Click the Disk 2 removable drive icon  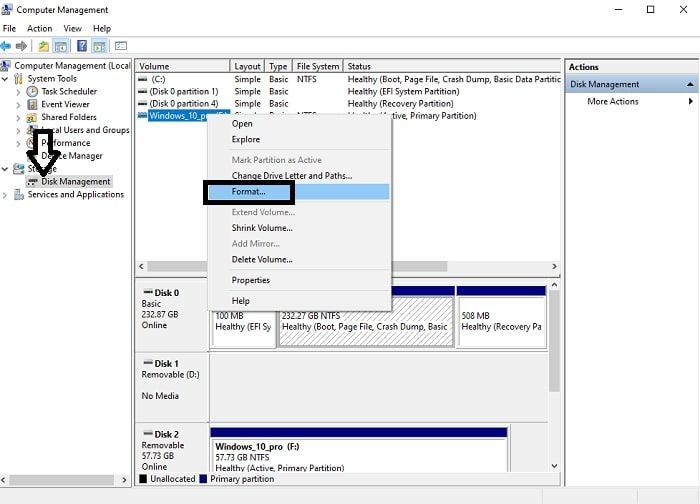[148, 433]
